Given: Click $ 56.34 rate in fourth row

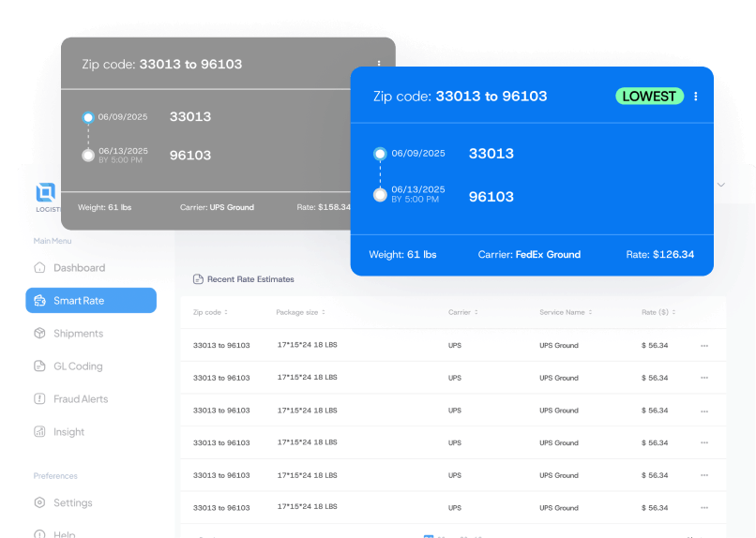Looking at the screenshot, I should click(655, 442).
